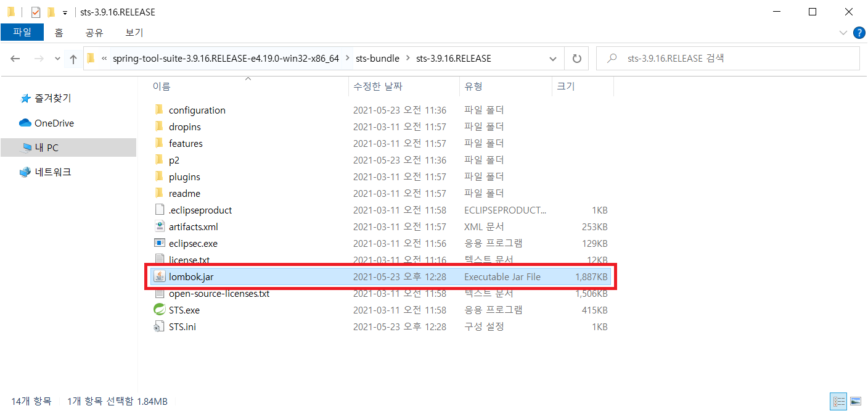868x411 pixels.
Task: Select the features folder icon
Action: 159,143
